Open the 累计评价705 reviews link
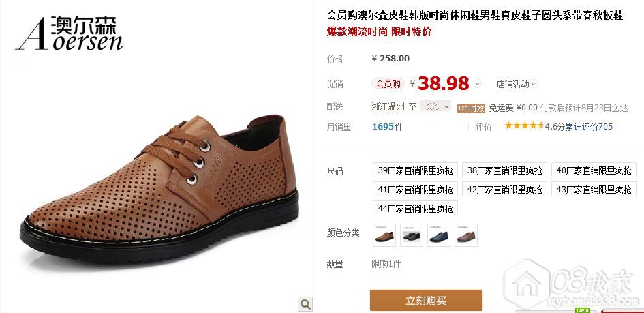Screen dimensions: 644x313 click(x=589, y=127)
